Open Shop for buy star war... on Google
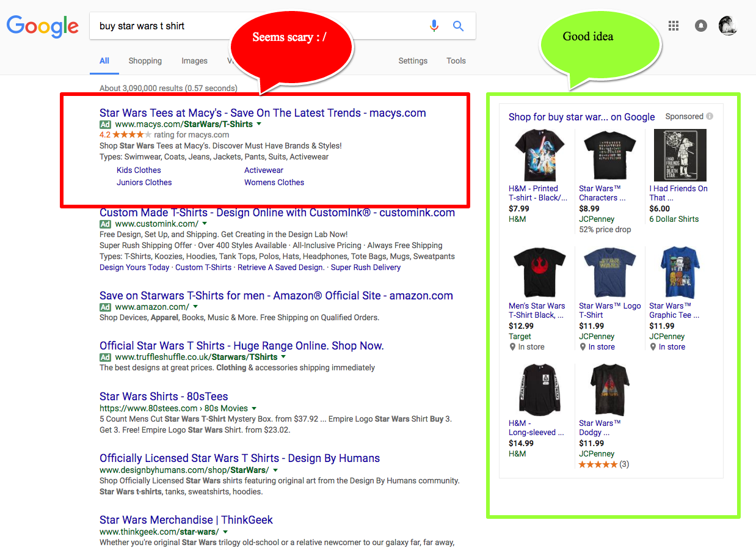Image resolution: width=756 pixels, height=550 pixels. pyautogui.click(x=581, y=117)
